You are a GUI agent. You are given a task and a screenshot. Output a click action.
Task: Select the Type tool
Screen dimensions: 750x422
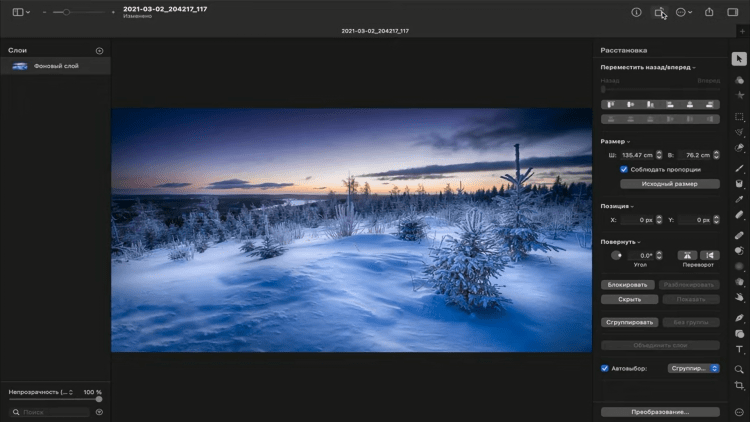(739, 349)
